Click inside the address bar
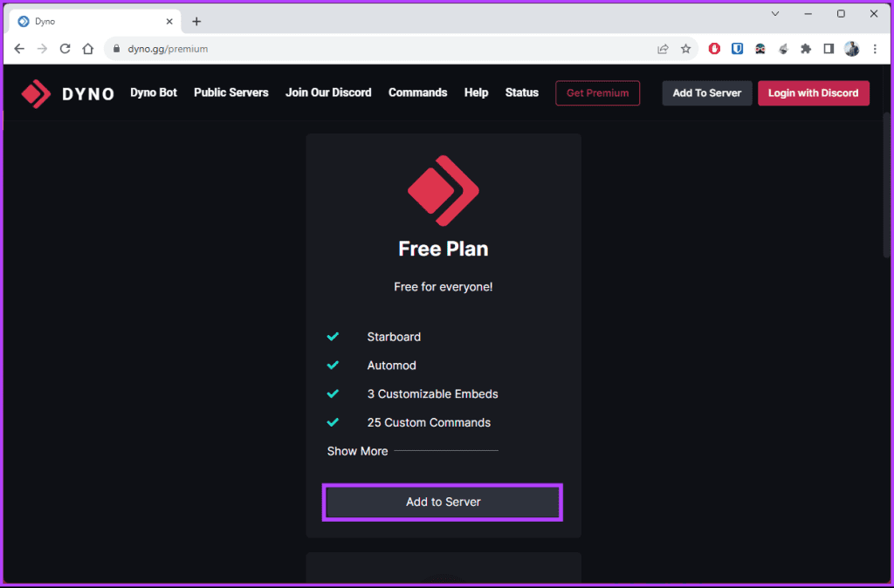 point(262,50)
